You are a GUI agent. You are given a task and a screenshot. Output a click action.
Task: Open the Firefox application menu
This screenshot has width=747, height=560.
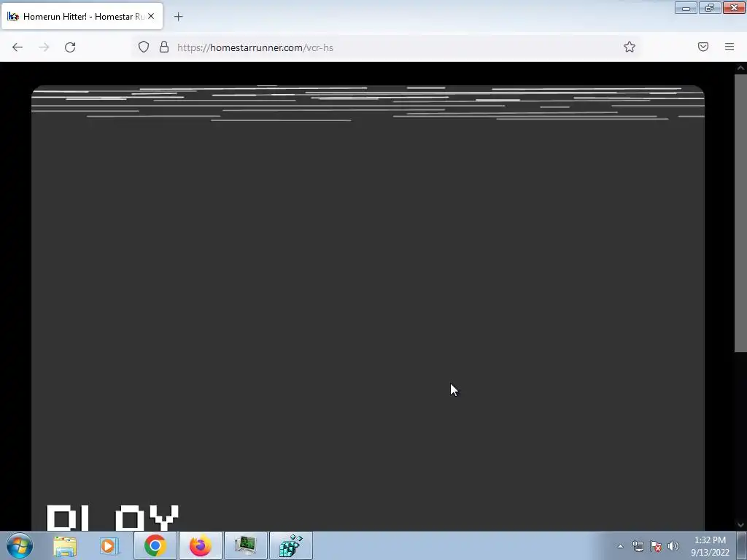(x=729, y=47)
